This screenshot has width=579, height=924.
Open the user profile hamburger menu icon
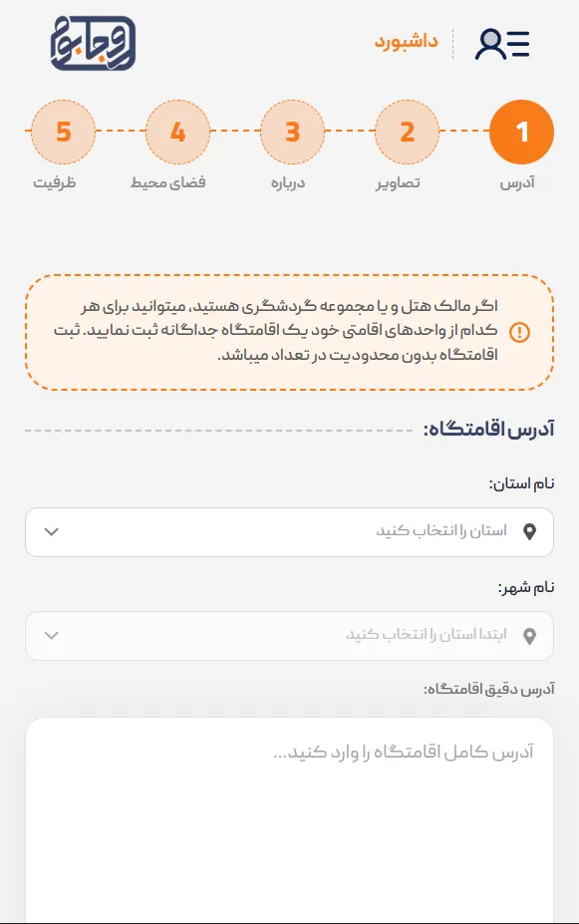click(502, 44)
